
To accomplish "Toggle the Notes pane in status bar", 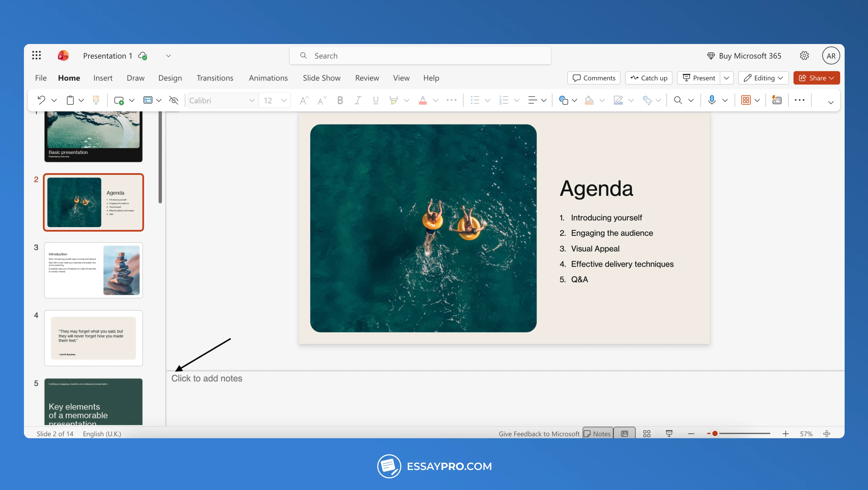I will tap(597, 434).
